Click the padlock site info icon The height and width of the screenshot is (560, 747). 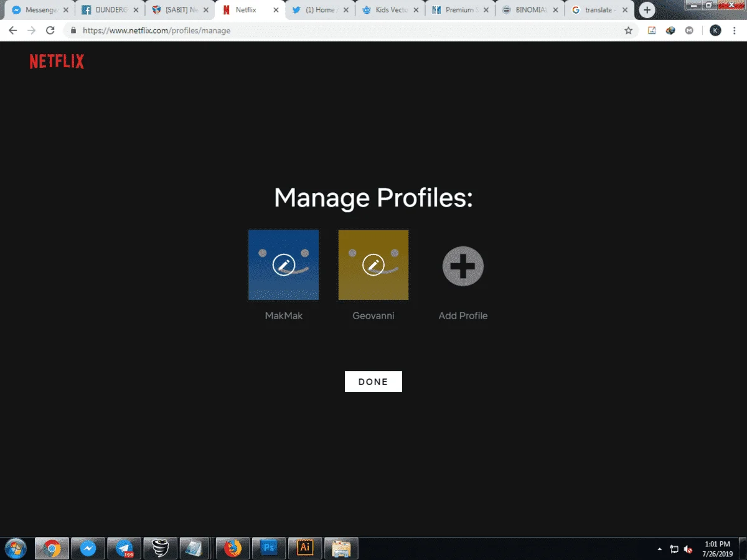pos(73,30)
